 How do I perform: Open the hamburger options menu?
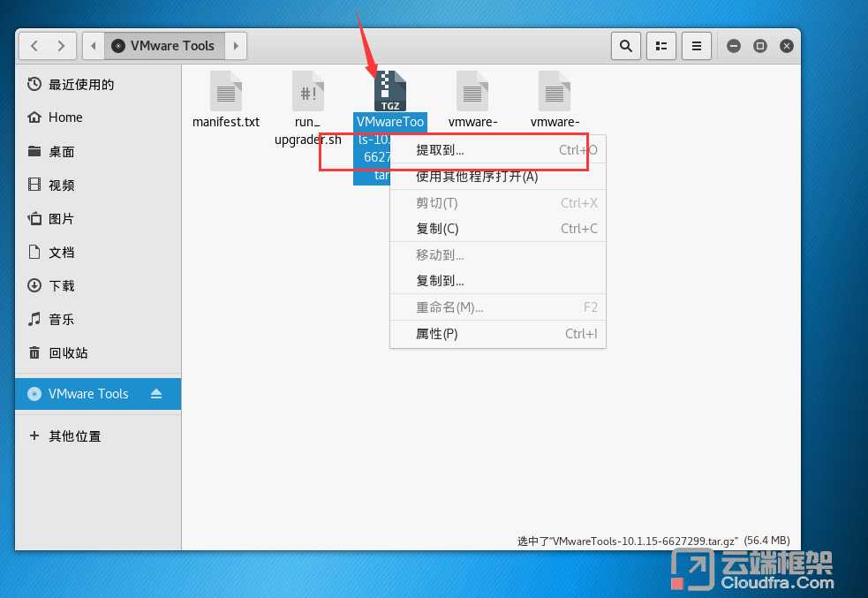pos(697,46)
